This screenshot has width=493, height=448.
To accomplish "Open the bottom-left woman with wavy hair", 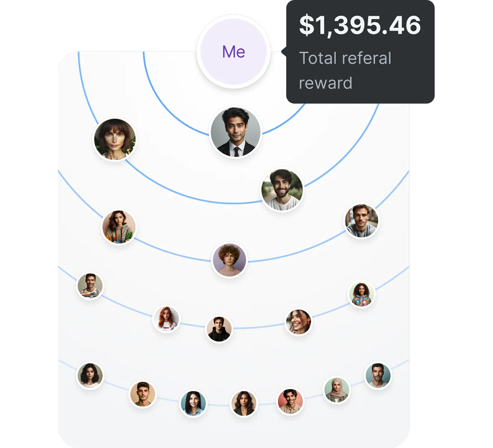I will click(90, 376).
